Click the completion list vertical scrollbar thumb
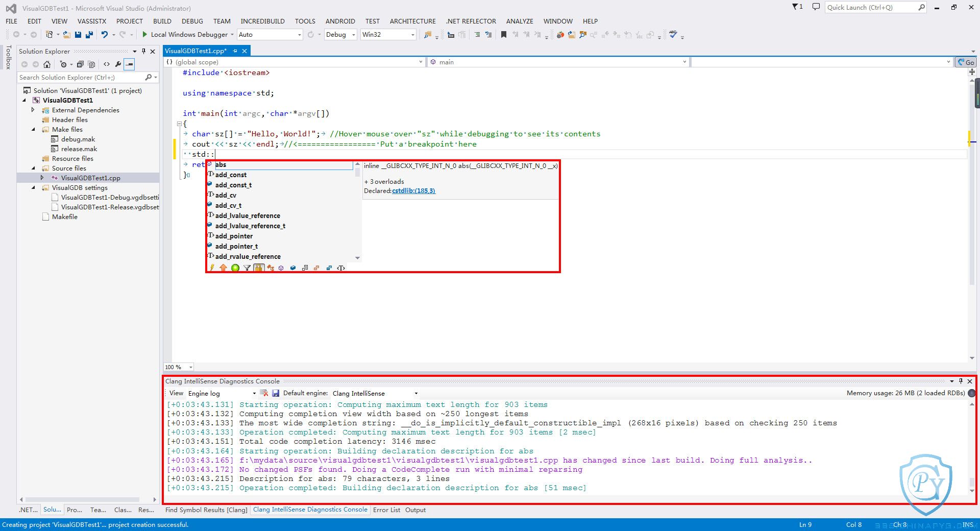Viewport: 980px width, 531px height. tap(357, 172)
